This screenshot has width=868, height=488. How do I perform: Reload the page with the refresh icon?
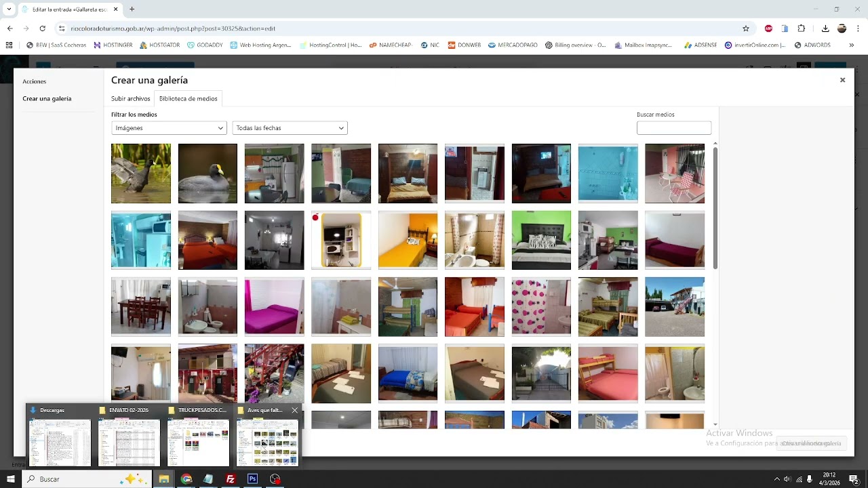click(x=42, y=28)
